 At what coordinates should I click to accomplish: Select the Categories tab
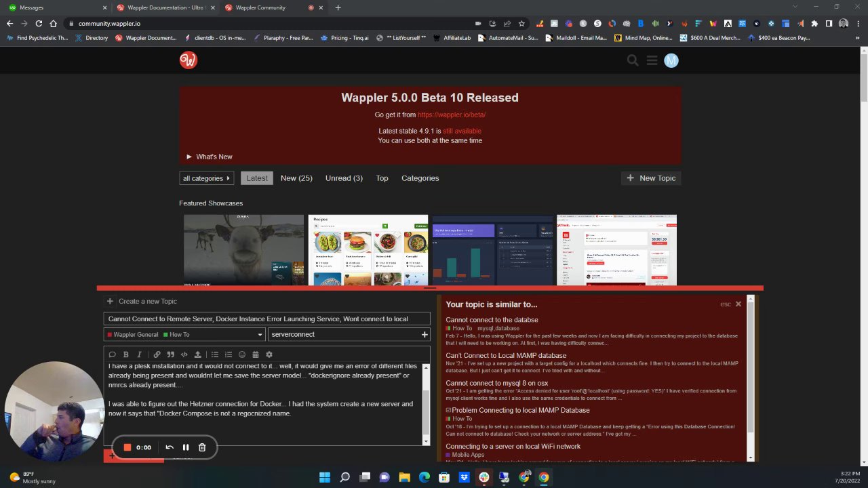420,178
